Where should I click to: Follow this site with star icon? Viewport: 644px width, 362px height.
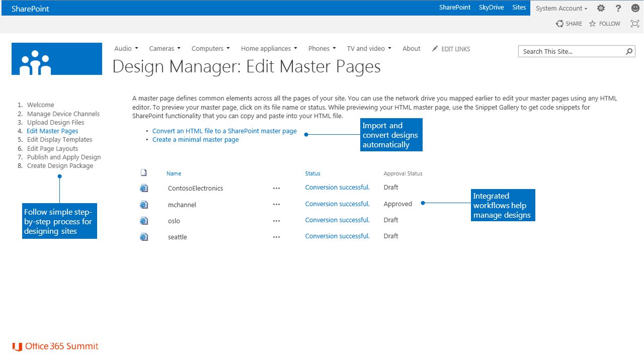point(593,24)
